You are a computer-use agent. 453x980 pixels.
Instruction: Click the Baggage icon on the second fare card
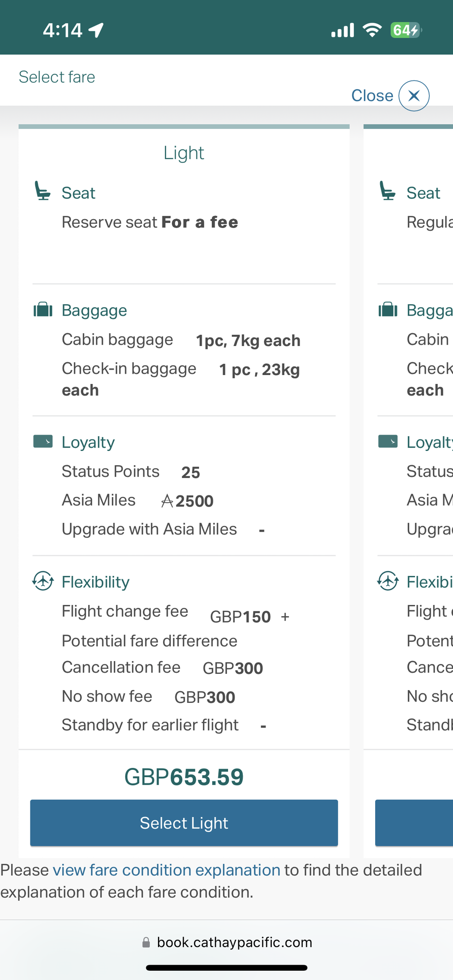[x=388, y=310]
